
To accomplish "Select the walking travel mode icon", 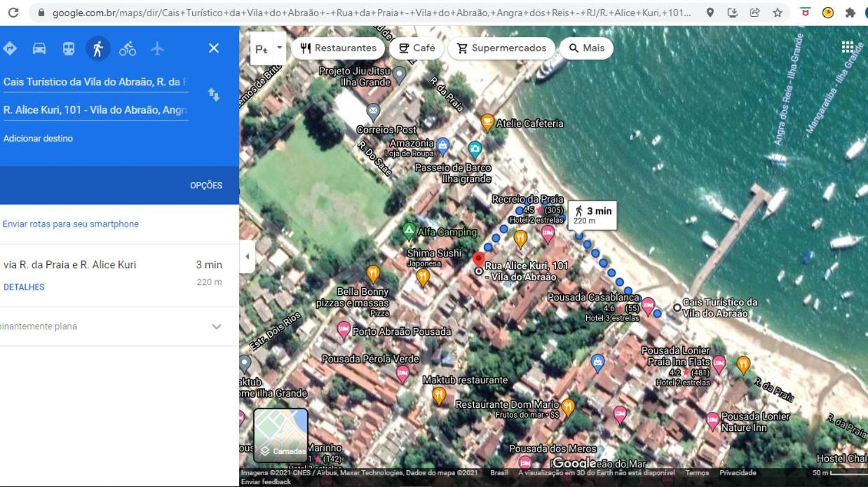I will (98, 48).
